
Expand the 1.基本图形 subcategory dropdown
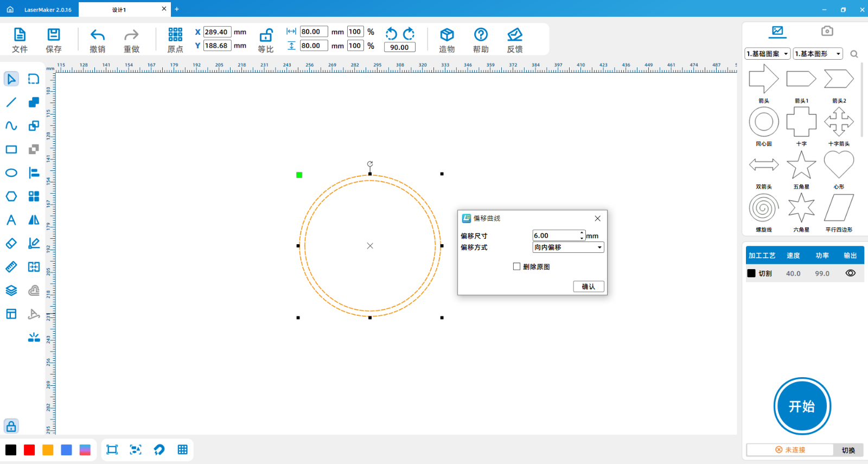click(x=818, y=54)
